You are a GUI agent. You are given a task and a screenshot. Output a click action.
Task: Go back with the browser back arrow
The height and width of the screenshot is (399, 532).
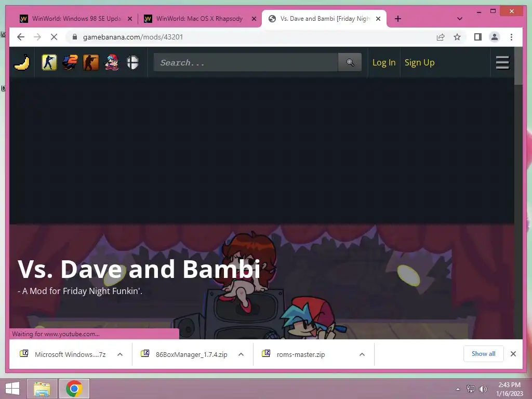click(x=21, y=37)
